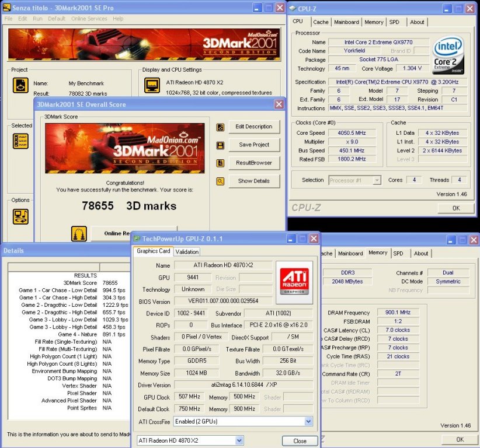Click the CPU-Z title bar icon

click(293, 8)
